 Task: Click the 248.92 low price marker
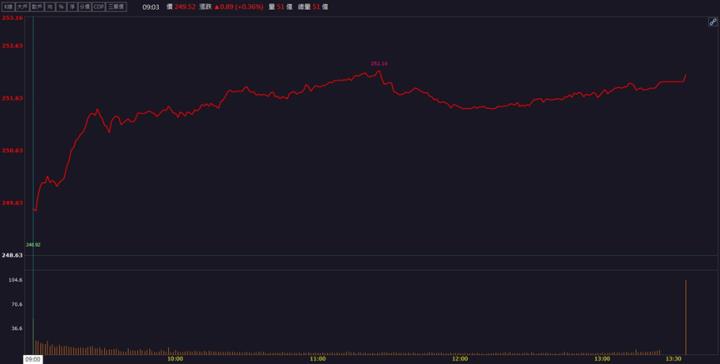(x=33, y=245)
